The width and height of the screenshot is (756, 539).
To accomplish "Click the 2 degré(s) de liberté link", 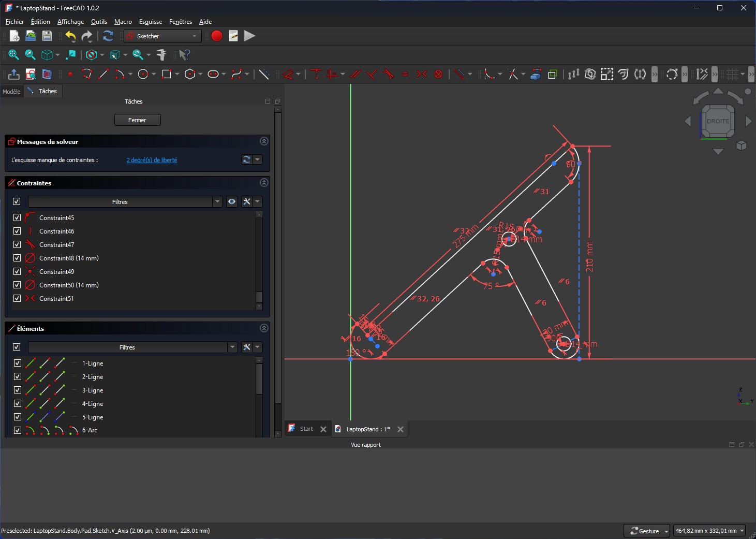I will [x=152, y=160].
